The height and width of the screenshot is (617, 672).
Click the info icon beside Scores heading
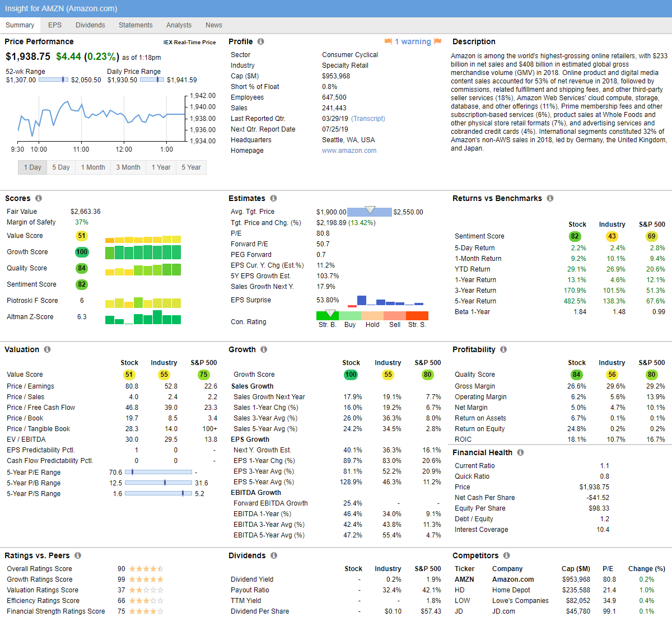pos(39,198)
